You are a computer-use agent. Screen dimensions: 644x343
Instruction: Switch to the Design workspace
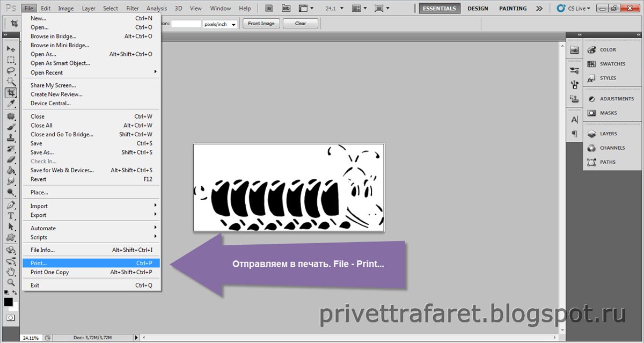click(x=478, y=9)
